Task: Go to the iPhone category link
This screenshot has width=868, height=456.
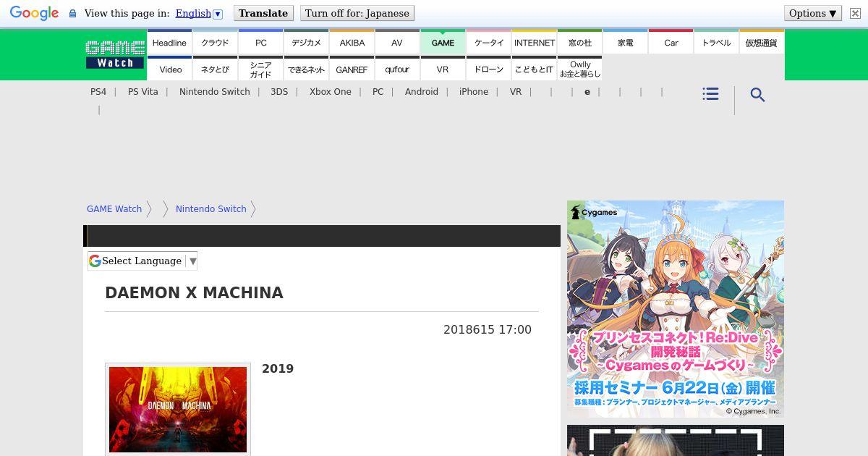Action: [474, 92]
